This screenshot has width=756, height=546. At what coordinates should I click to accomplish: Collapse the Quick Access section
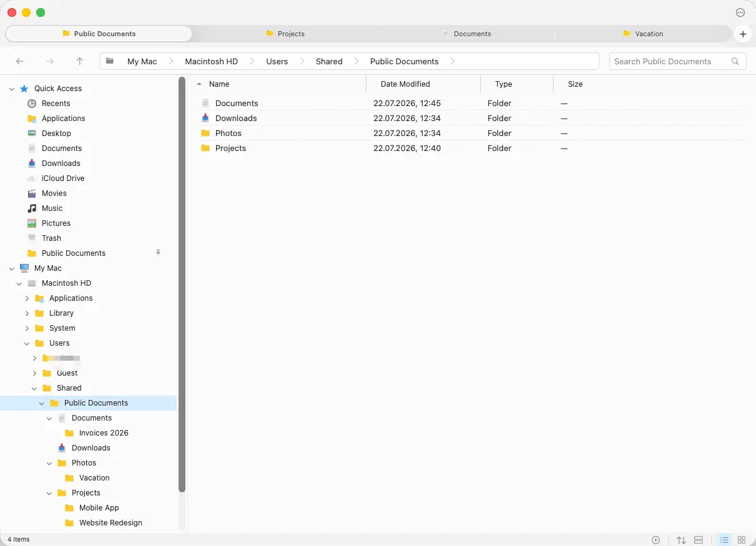pyautogui.click(x=12, y=89)
